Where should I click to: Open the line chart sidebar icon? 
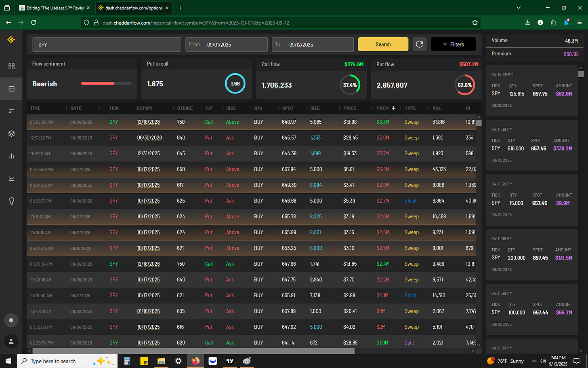[11, 178]
